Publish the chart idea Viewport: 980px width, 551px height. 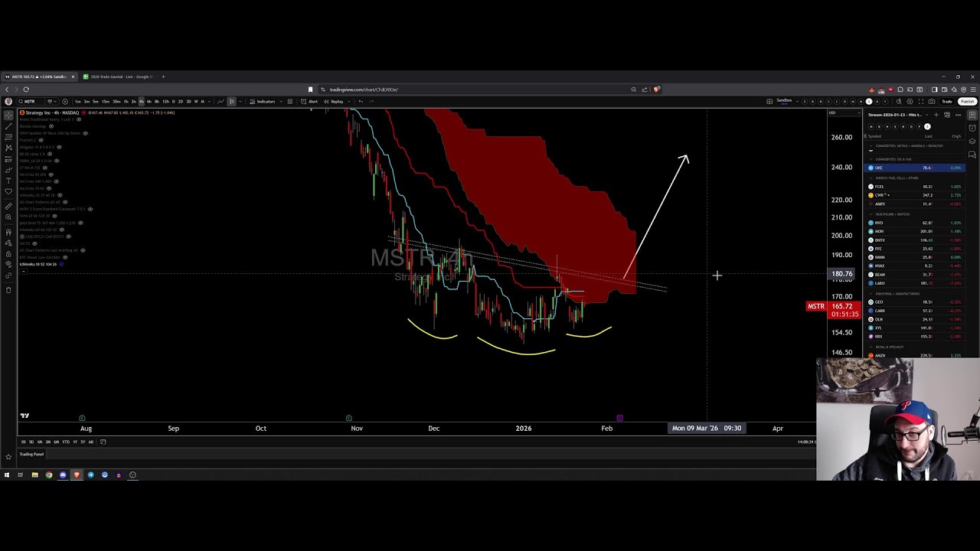pyautogui.click(x=968, y=101)
